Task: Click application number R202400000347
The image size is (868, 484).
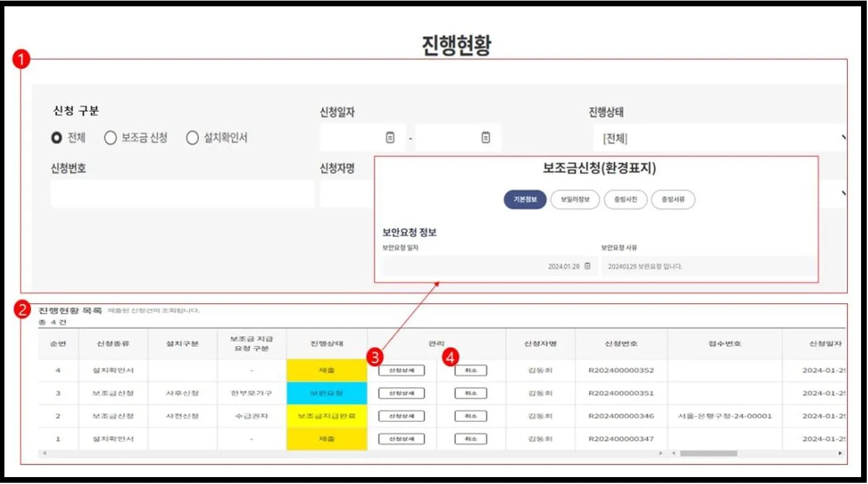Action: tap(621, 439)
